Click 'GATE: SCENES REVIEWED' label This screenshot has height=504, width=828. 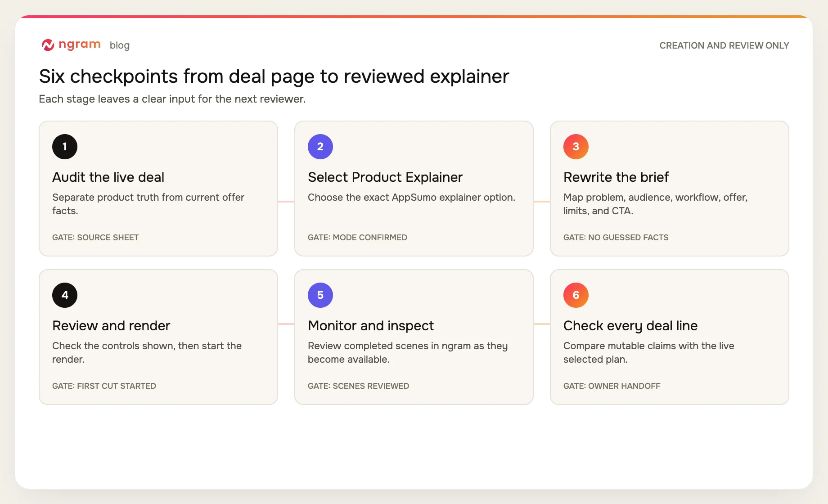coord(358,386)
